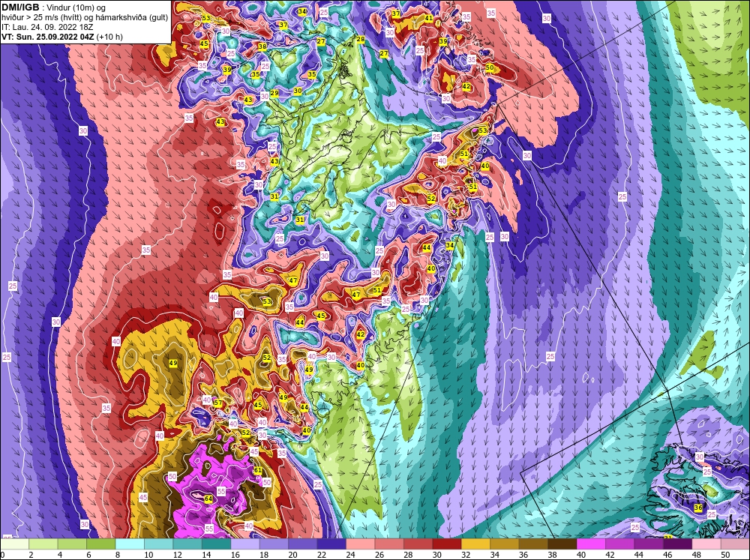Screen dimensions: 750x560
Task: Pick the salmon legend swatch between 24 and 26
Action: click(x=361, y=544)
